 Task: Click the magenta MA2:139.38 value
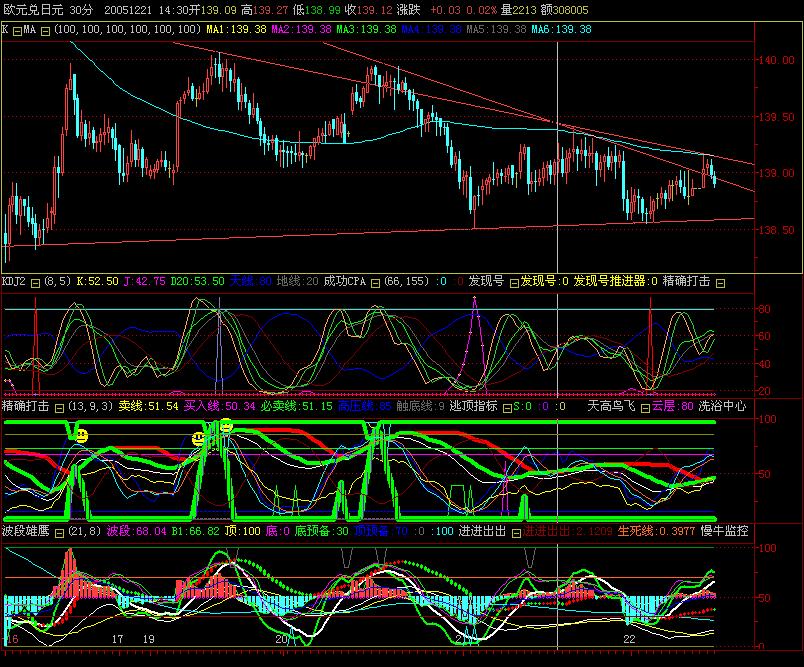[302, 29]
